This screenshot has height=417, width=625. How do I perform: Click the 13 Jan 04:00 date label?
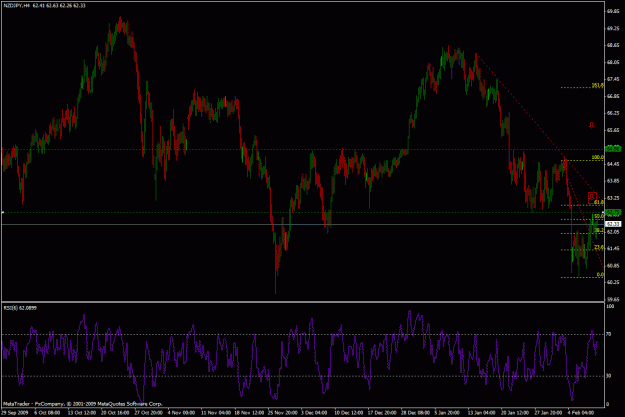click(x=482, y=413)
